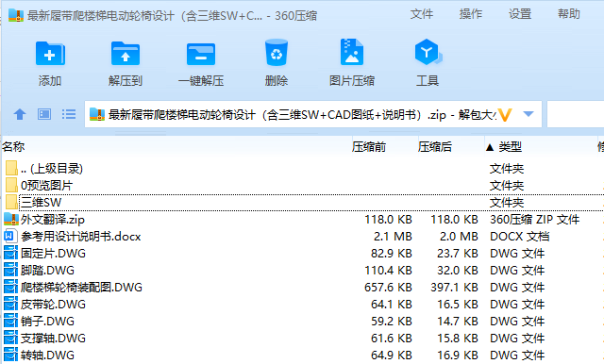Screen dimensions: 604x364
Task: Select the file name 固定片.DWG
Action: [53, 253]
